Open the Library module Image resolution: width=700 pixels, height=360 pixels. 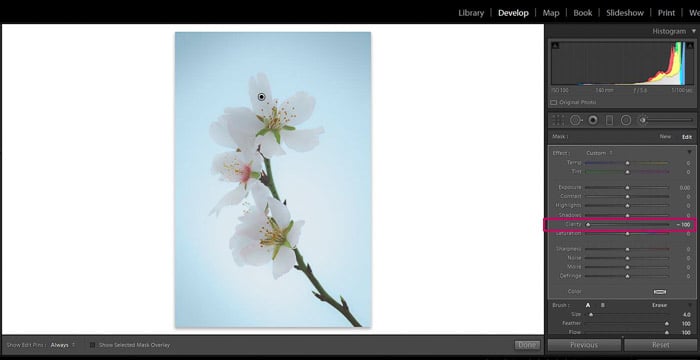click(471, 13)
